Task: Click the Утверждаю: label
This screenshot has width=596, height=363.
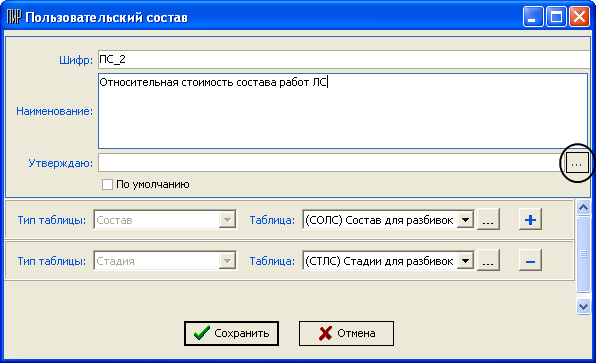Action: pos(60,163)
